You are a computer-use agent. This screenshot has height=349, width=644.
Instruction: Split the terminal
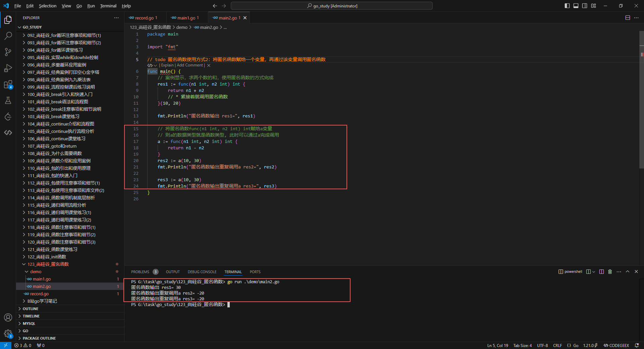(601, 272)
